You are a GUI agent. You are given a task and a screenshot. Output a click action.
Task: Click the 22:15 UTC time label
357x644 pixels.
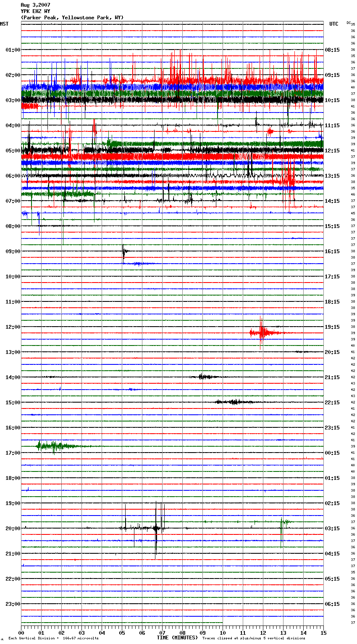[x=332, y=402]
